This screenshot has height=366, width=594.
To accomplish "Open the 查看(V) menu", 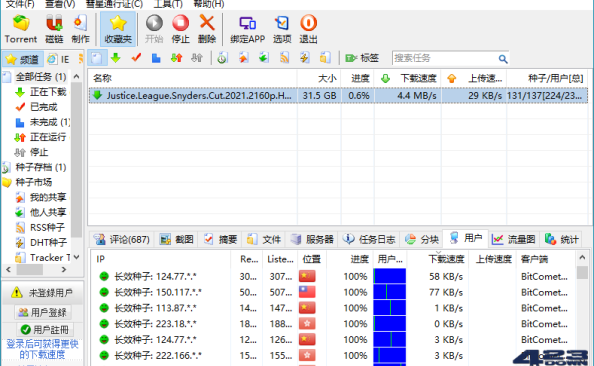I will click(x=60, y=4).
